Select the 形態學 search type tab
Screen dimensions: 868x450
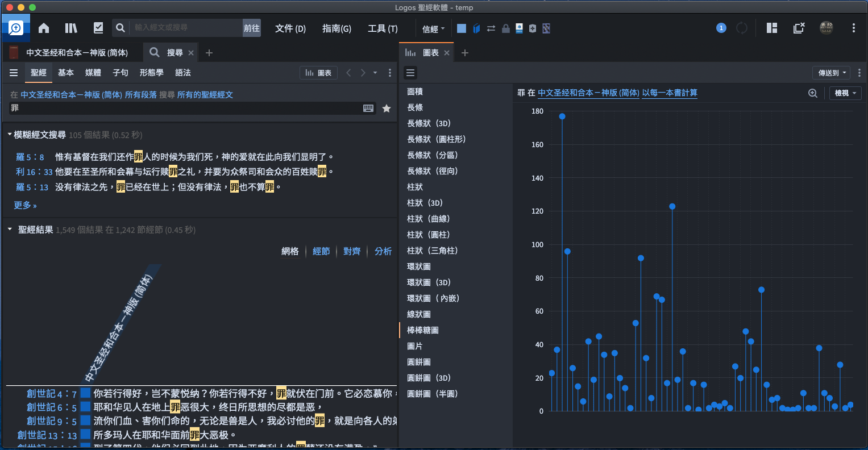[x=151, y=73]
